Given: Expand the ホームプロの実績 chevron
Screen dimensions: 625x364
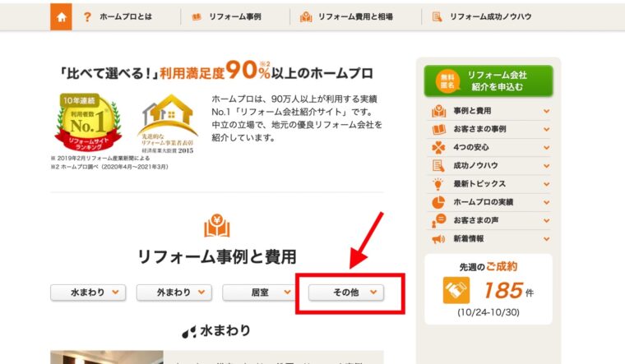Looking at the screenshot, I should pos(546,202).
